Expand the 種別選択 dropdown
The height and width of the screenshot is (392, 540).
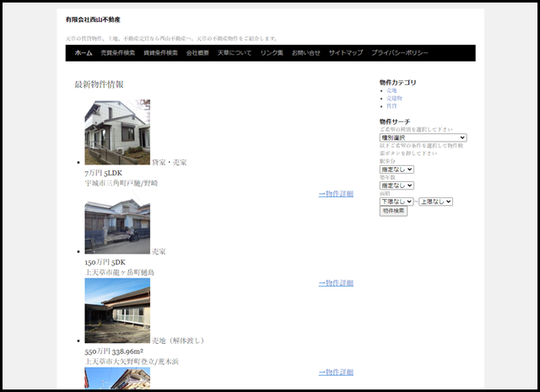pyautogui.click(x=423, y=137)
